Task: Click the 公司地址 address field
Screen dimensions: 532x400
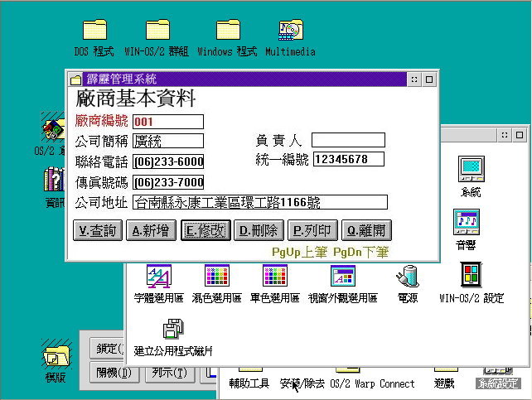Action: click(x=260, y=202)
